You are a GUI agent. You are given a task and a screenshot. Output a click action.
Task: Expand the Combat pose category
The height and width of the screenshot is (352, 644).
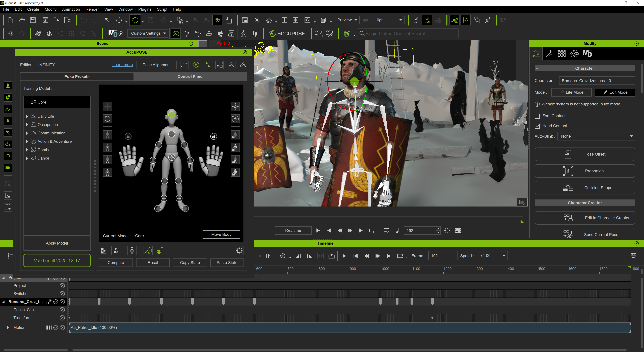click(x=27, y=150)
